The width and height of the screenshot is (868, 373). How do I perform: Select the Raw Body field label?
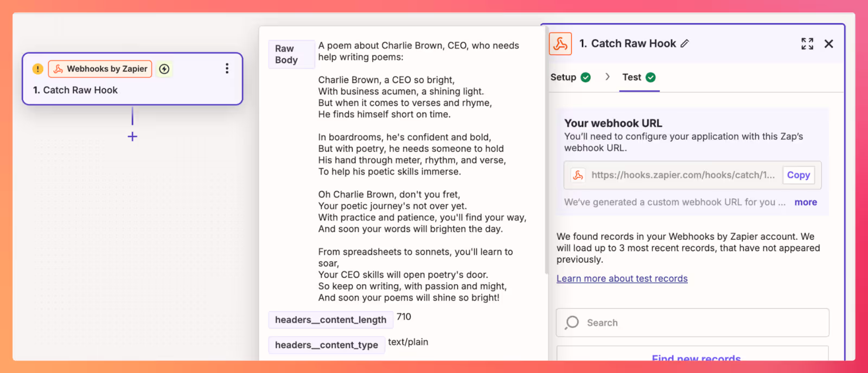pyautogui.click(x=291, y=54)
